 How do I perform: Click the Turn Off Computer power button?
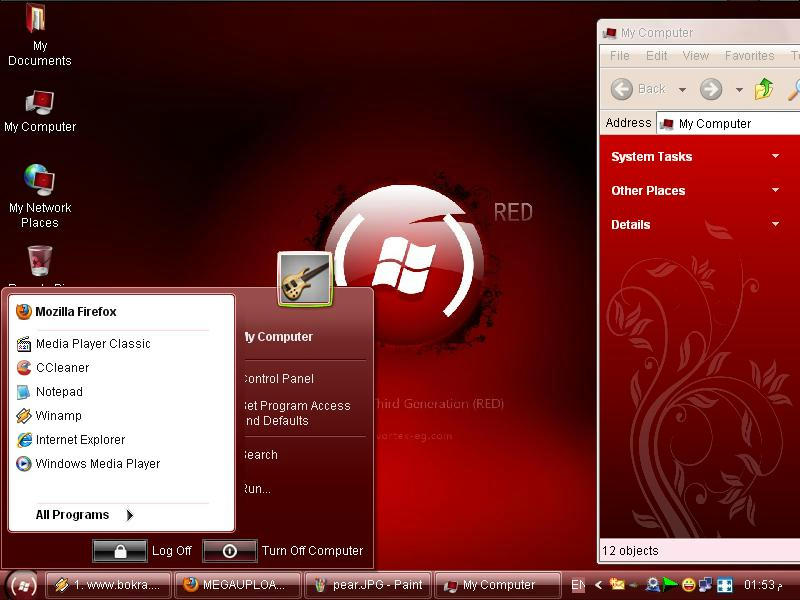tap(230, 551)
